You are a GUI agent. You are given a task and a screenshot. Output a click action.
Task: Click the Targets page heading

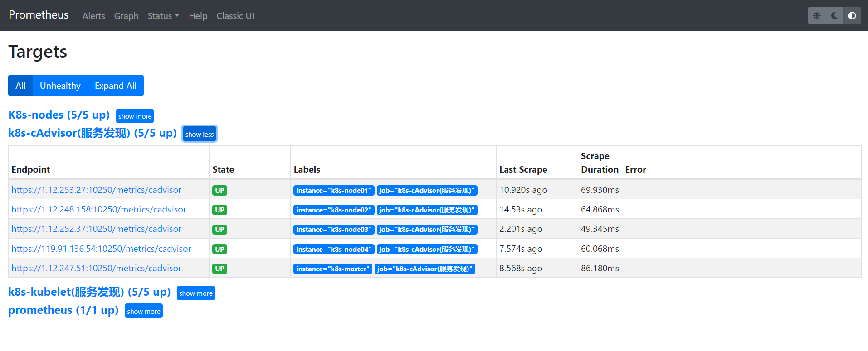tap(38, 52)
